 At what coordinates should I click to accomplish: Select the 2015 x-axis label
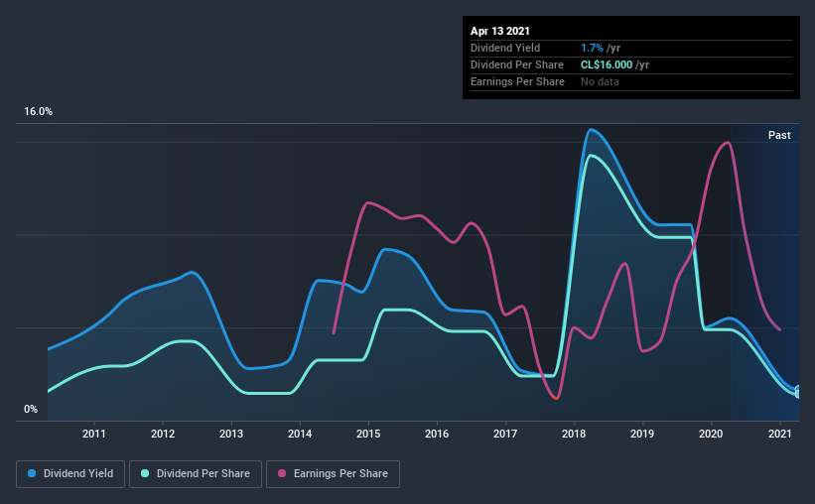(368, 434)
